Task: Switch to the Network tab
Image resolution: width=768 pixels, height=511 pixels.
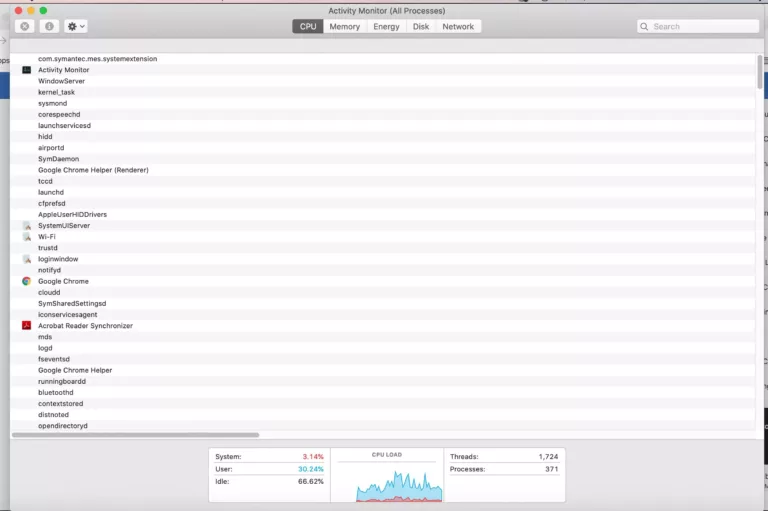Action: point(458,26)
